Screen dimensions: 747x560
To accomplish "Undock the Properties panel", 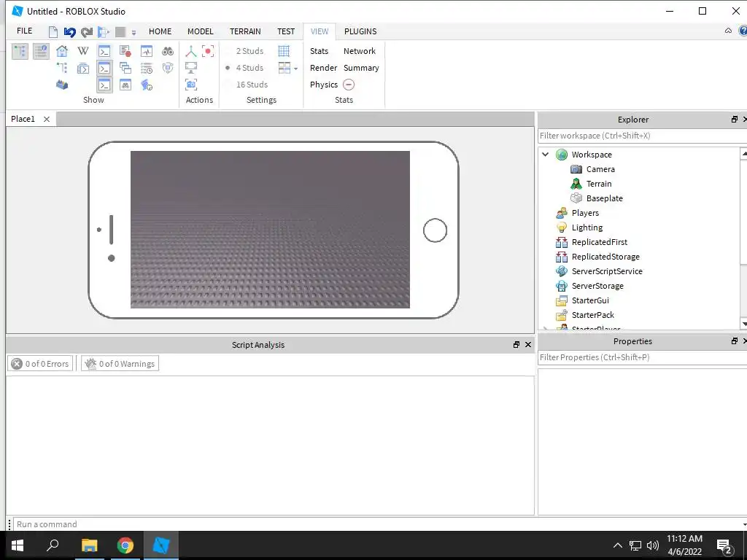I will click(x=735, y=341).
